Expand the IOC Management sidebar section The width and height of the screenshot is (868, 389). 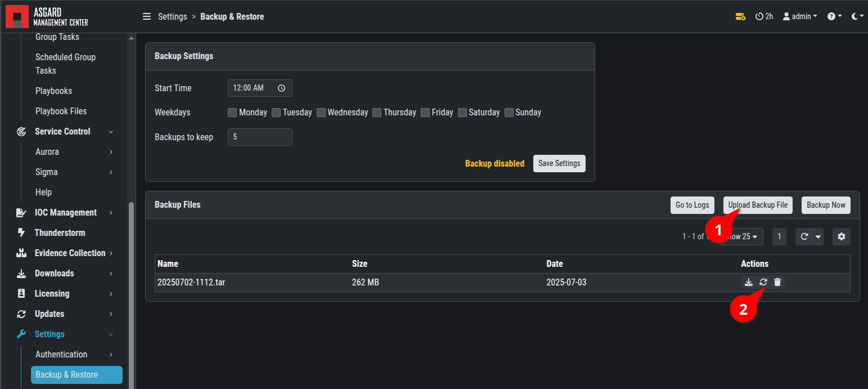(x=66, y=212)
